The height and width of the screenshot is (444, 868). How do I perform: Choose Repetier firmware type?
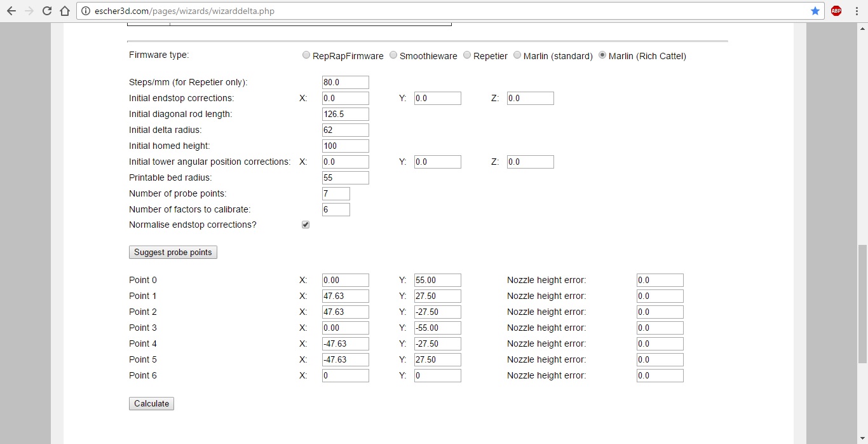[467, 55]
